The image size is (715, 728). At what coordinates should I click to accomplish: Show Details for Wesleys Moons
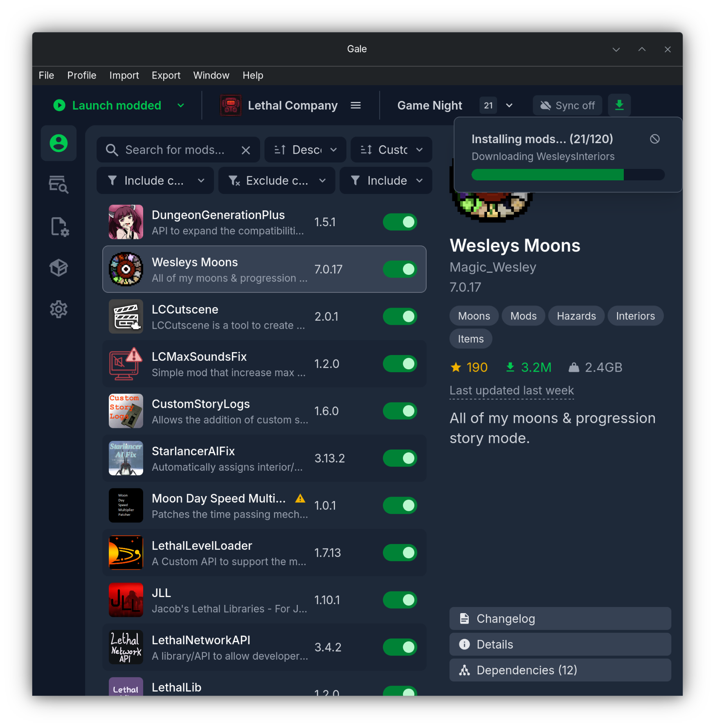(x=560, y=644)
